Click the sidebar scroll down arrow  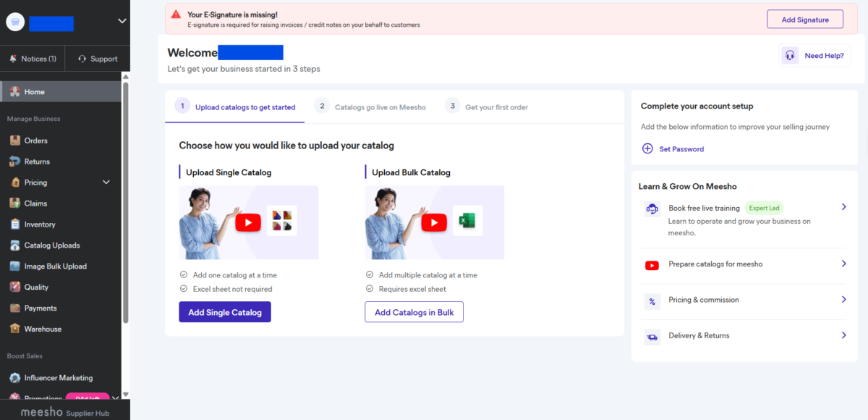(x=126, y=395)
